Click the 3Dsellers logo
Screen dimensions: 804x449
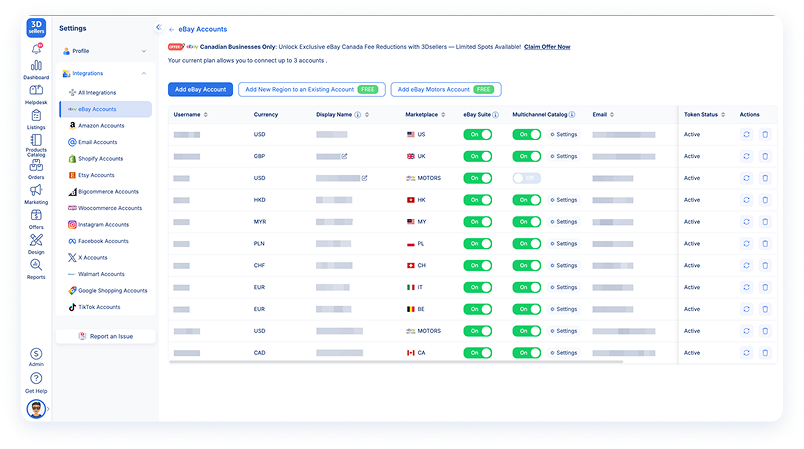[x=36, y=27]
